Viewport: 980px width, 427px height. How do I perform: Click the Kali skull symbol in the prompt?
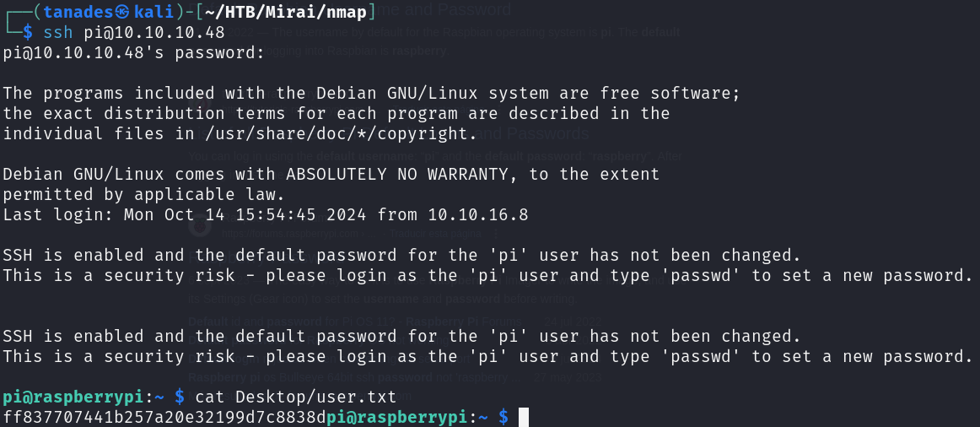click(x=123, y=12)
